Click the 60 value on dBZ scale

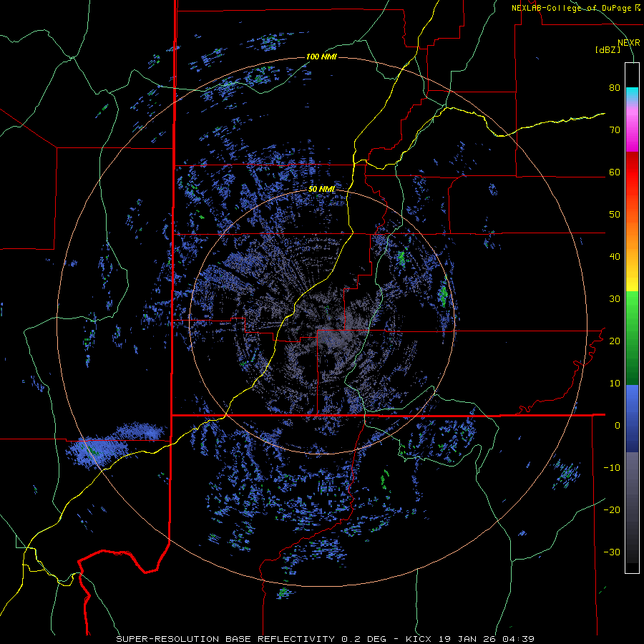click(615, 172)
